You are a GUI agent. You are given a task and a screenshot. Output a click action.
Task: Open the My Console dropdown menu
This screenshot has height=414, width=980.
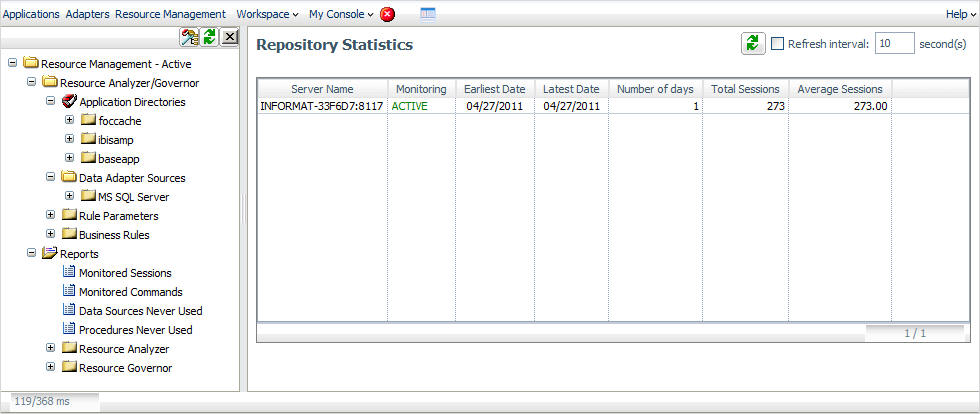point(340,14)
